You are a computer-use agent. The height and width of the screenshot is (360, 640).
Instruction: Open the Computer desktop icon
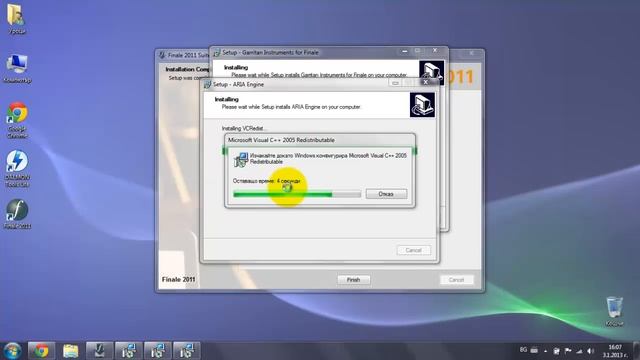[17, 68]
